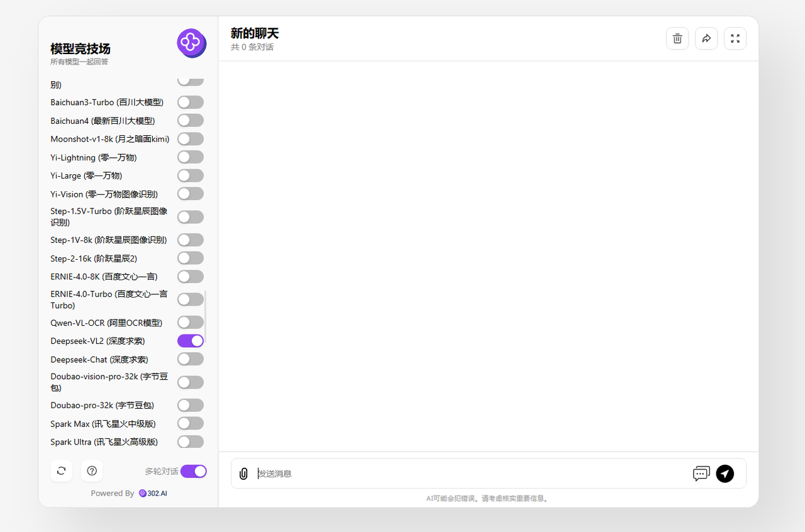
Task: Click the Deepseek-VL2 (深度求索) label
Action: pyautogui.click(x=97, y=341)
